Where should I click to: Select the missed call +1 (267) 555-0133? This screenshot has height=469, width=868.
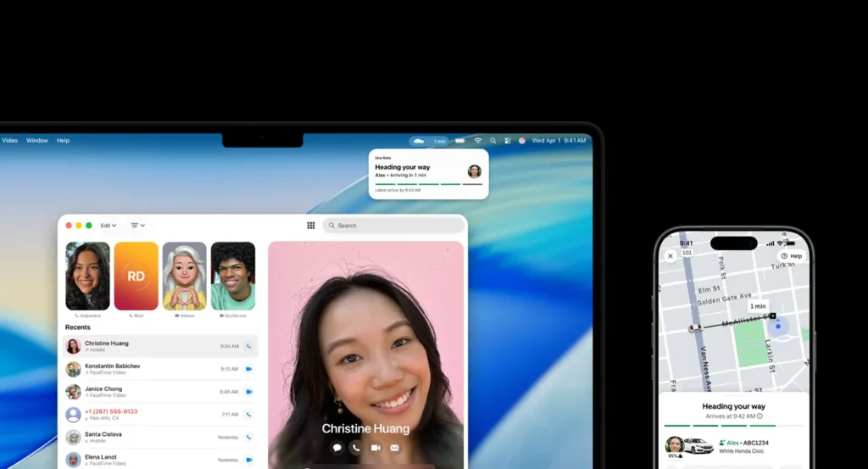[x=160, y=414]
